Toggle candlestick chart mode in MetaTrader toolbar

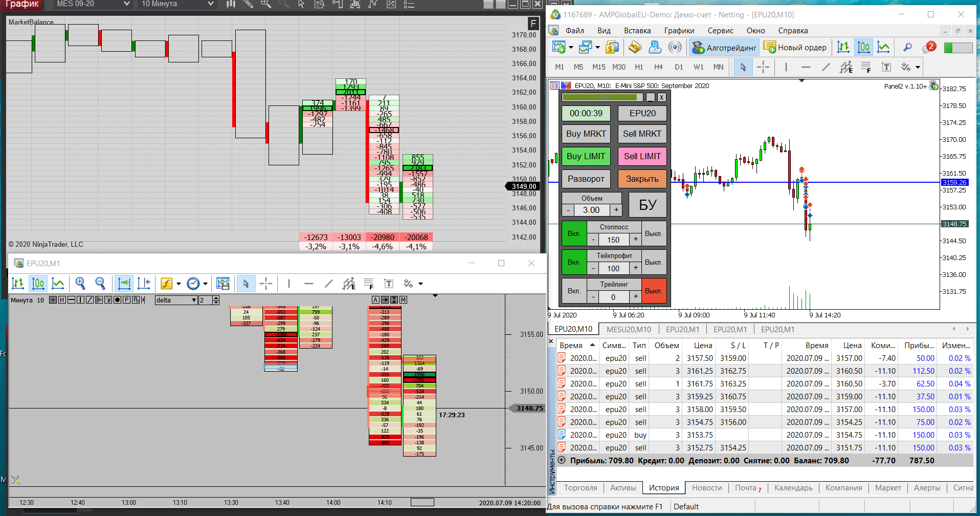pyautogui.click(x=863, y=48)
